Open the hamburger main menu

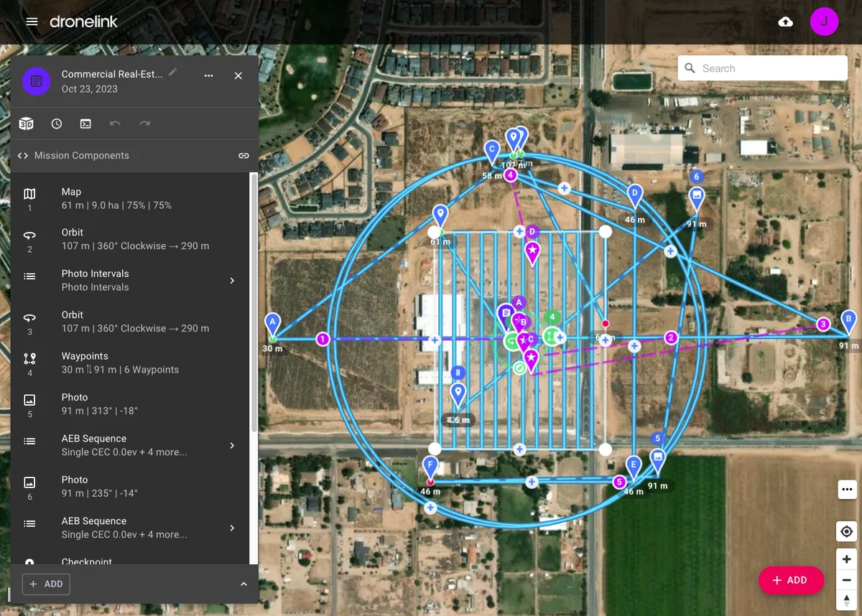click(x=32, y=22)
